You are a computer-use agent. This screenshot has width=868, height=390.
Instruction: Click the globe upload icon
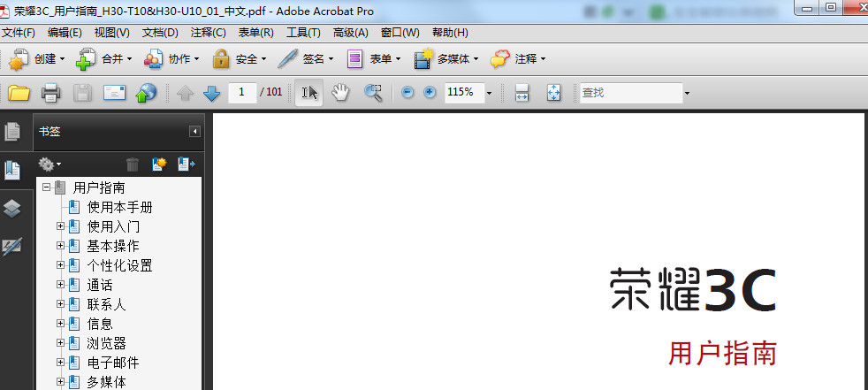[146, 93]
